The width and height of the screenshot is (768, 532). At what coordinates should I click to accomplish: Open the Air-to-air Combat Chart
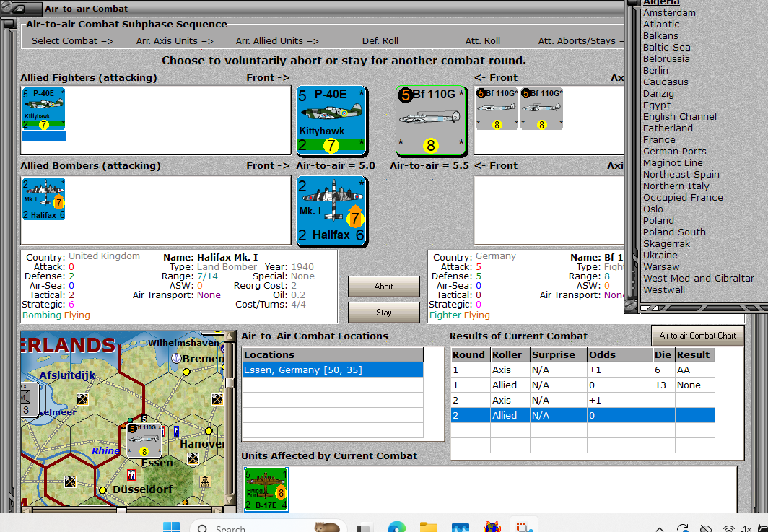[x=697, y=336]
